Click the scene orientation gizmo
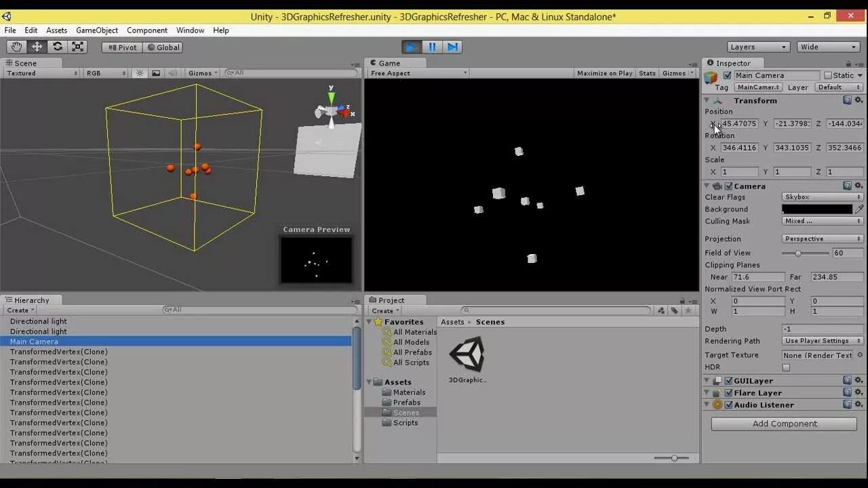This screenshot has height=488, width=868. coord(332,108)
